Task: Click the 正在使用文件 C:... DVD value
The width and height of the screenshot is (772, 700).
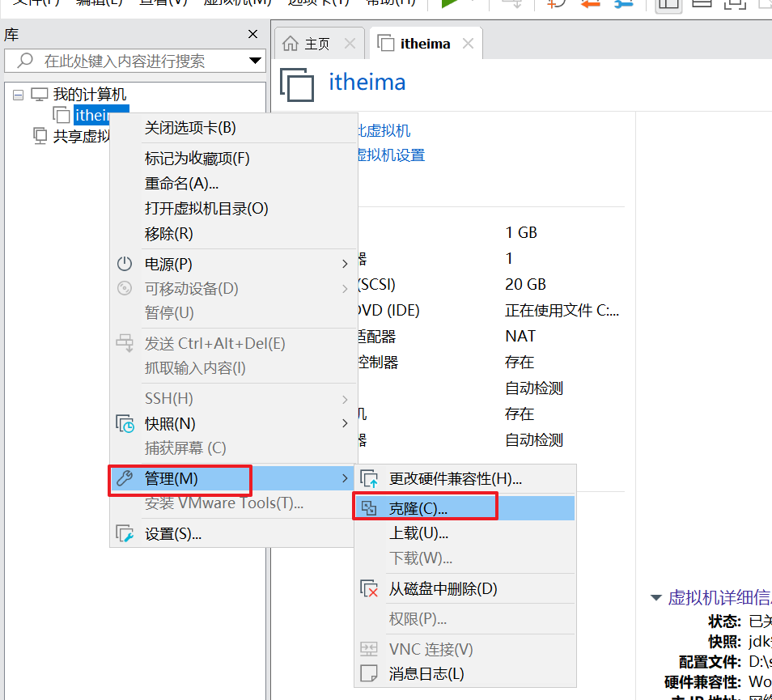Action: [562, 311]
